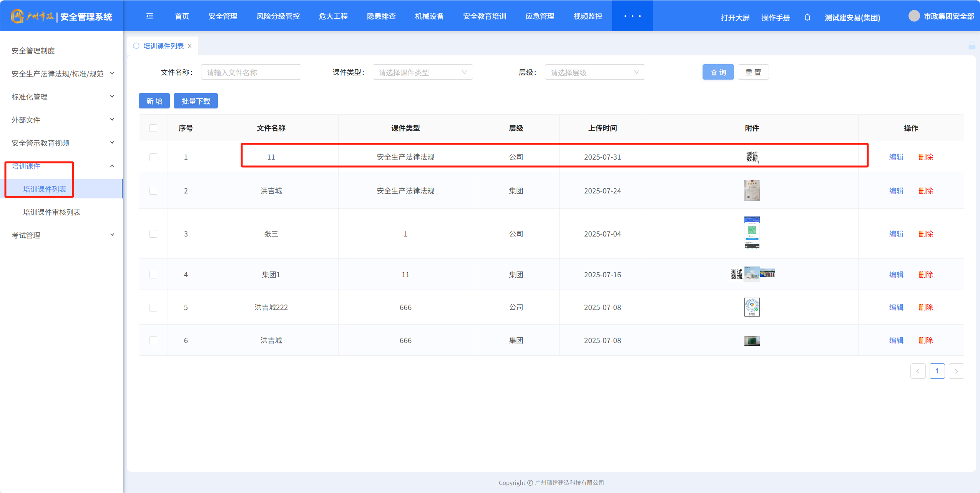Viewport: 980px width, 493px height.
Task: Go to next page arrow
Action: point(956,371)
